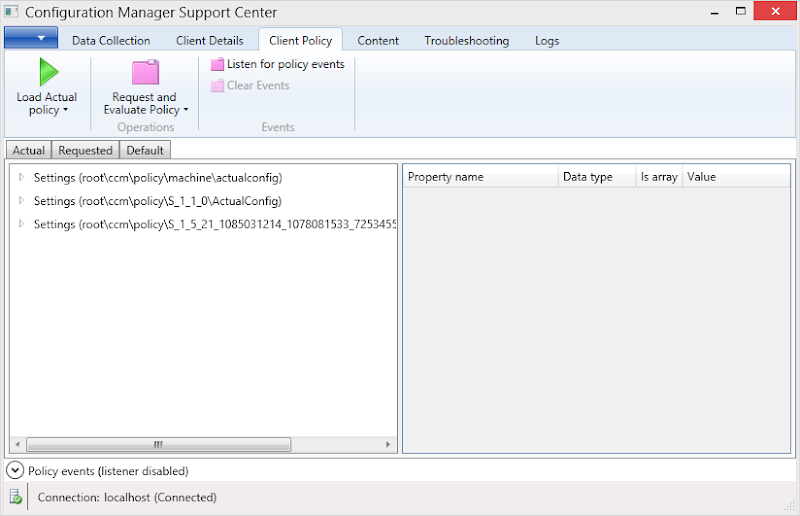Minimize the Support Center window

point(715,11)
